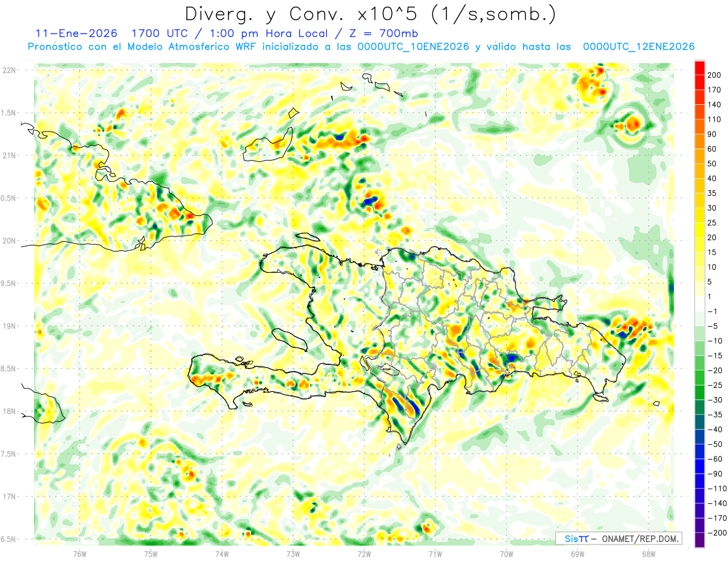
Task: Click the '69W' longitude label
Action: click(578, 553)
